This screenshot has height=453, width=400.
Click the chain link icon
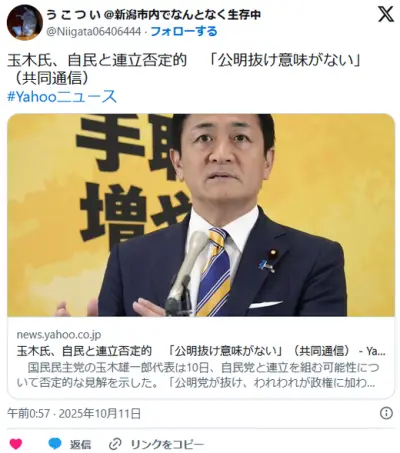pyautogui.click(x=115, y=444)
